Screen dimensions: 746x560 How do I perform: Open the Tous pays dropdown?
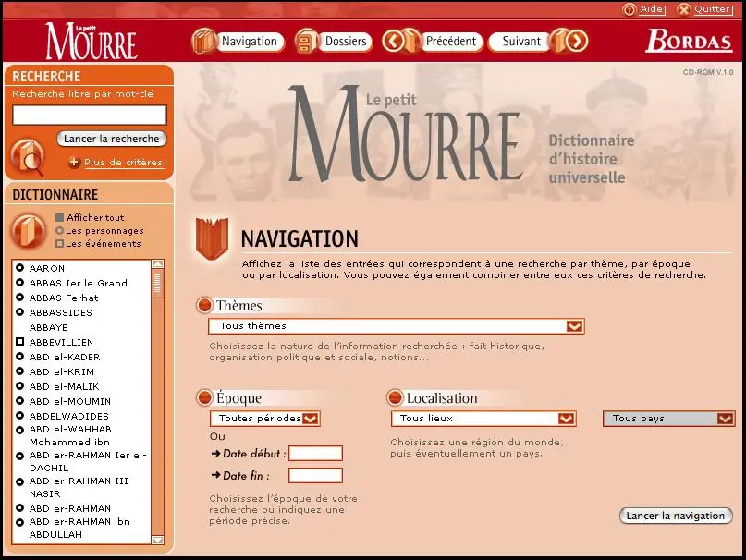(x=669, y=419)
